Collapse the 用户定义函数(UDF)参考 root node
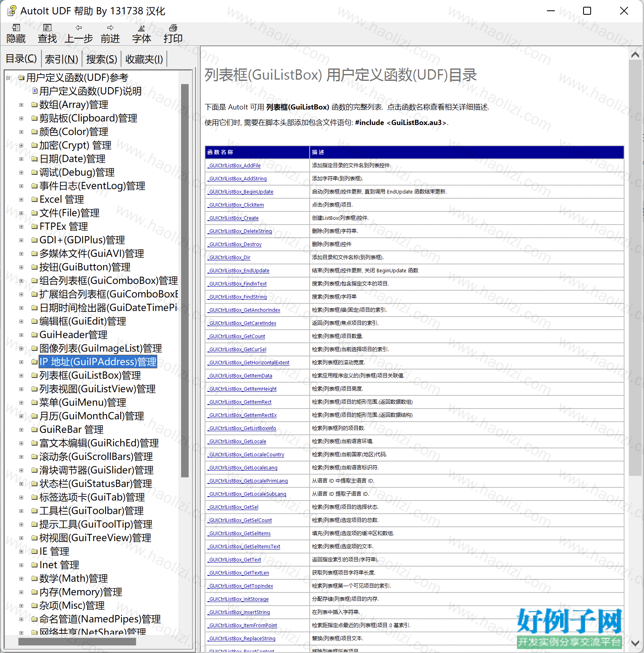The width and height of the screenshot is (644, 653). (x=8, y=78)
